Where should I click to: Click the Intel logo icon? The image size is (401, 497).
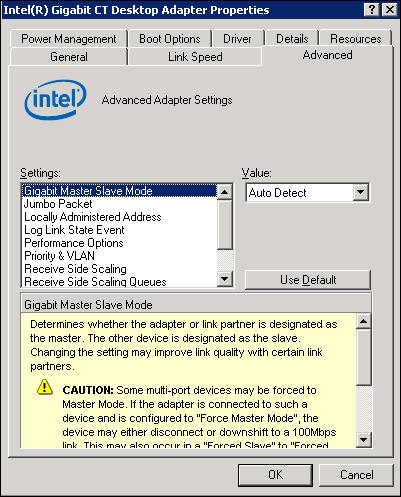(x=55, y=99)
